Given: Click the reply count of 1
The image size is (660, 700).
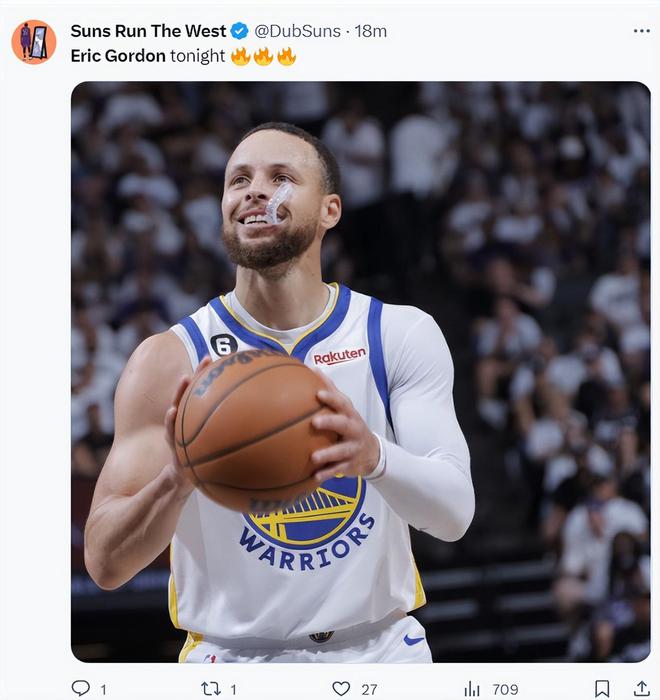Looking at the screenshot, I should (x=104, y=689).
